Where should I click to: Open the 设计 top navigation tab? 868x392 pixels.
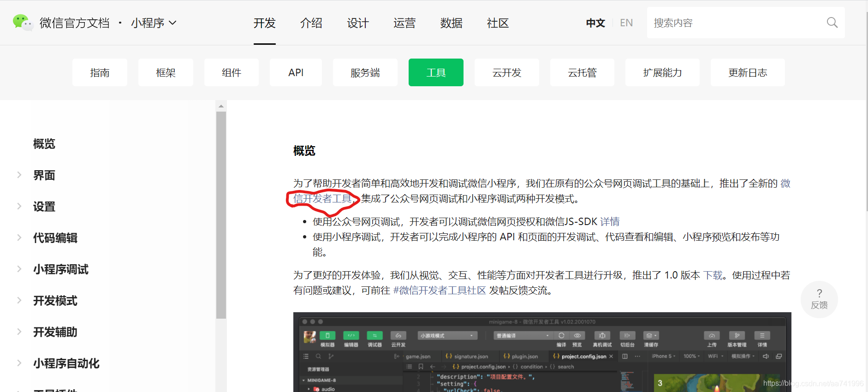coord(358,23)
